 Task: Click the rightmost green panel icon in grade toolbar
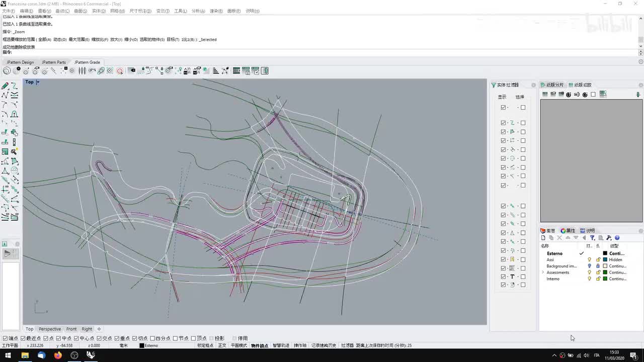pos(265,71)
